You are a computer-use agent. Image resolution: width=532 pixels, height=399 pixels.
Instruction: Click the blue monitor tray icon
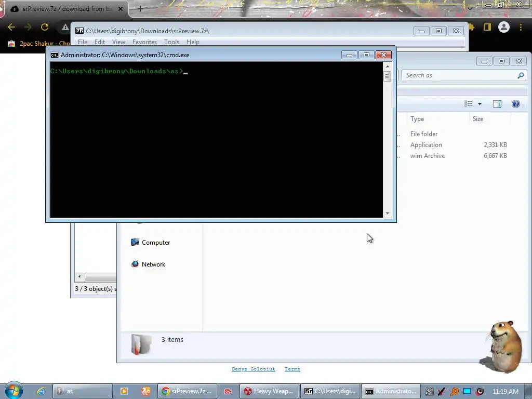point(467,391)
